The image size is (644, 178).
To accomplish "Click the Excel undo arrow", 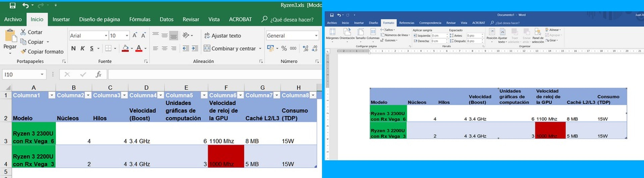I will [x=25, y=5].
